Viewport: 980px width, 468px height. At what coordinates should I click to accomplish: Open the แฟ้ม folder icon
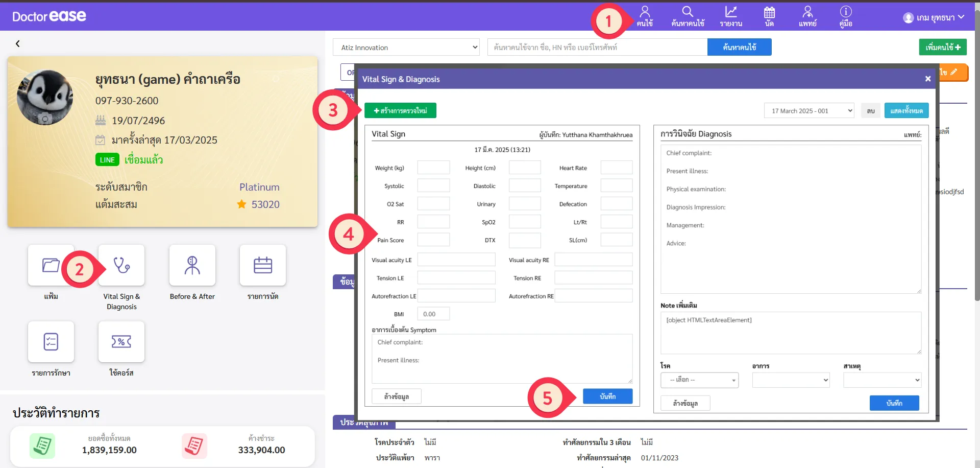tap(51, 265)
